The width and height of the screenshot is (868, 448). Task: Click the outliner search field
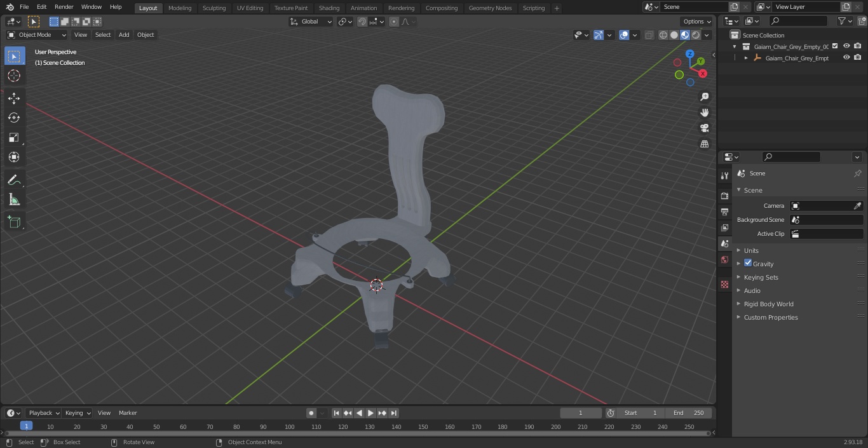click(797, 21)
